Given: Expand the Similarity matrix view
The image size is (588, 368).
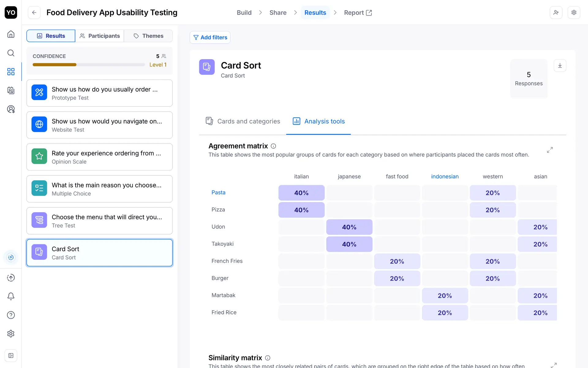Looking at the screenshot, I should pyautogui.click(x=553, y=365).
